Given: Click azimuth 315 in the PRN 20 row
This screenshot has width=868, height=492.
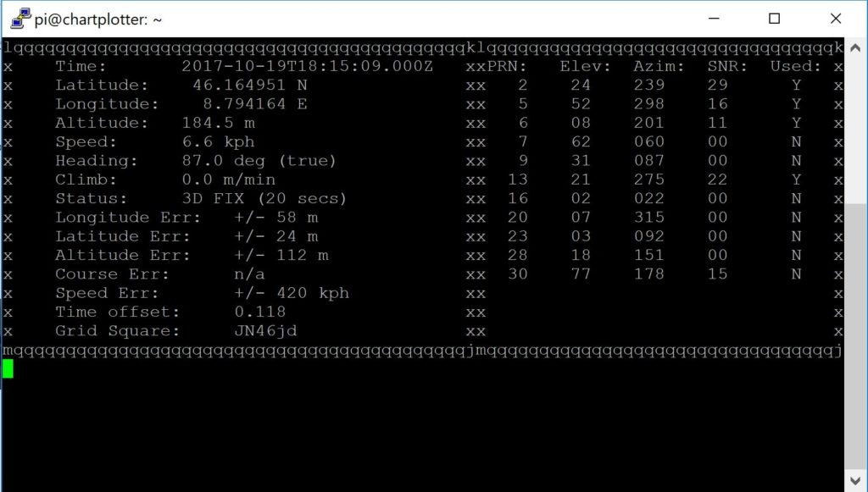Looking at the screenshot, I should [x=648, y=218].
